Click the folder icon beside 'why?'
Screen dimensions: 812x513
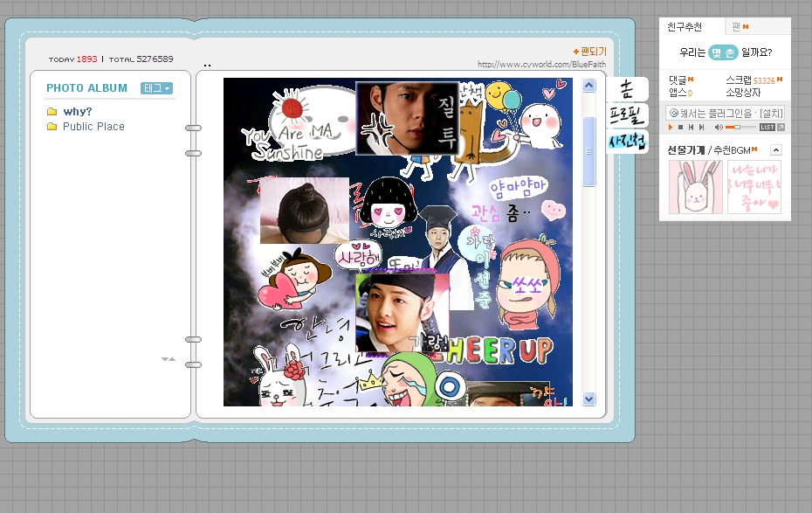[52, 111]
